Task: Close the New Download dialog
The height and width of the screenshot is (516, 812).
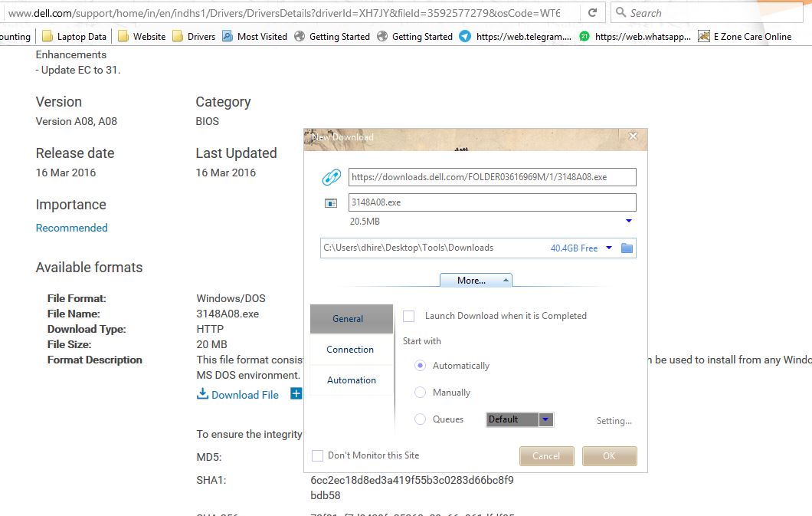Action: 633,136
